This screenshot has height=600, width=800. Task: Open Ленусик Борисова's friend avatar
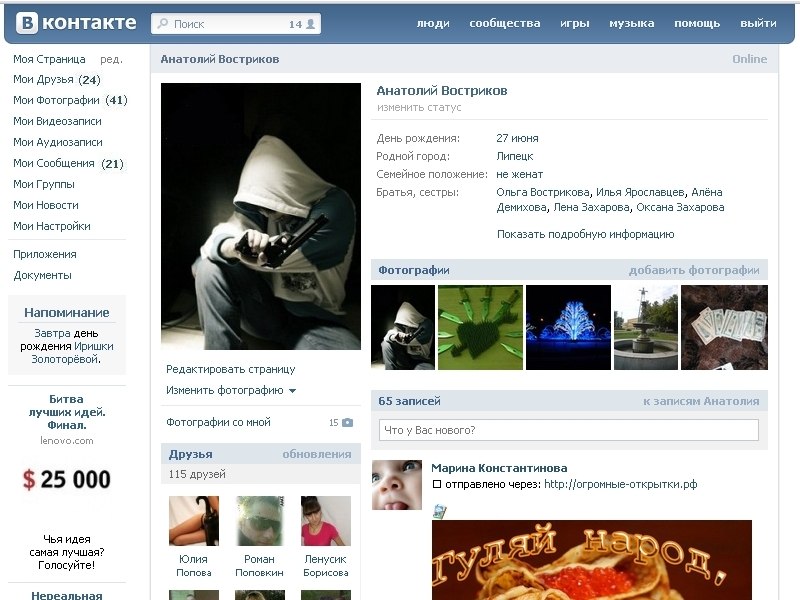click(x=326, y=521)
